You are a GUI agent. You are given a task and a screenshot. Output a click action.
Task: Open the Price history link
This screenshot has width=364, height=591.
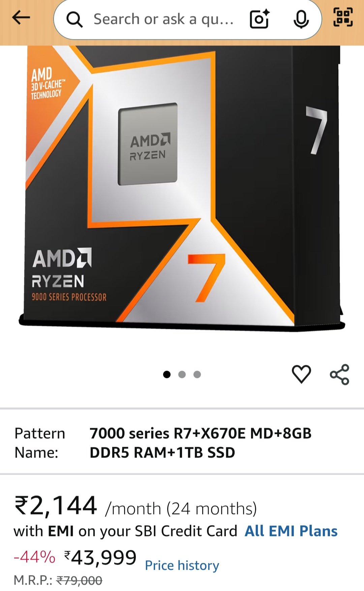pos(182,565)
